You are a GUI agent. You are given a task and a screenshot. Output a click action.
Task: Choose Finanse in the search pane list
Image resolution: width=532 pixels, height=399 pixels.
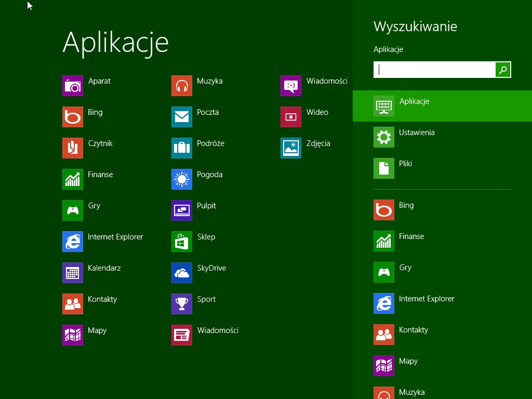point(443,241)
